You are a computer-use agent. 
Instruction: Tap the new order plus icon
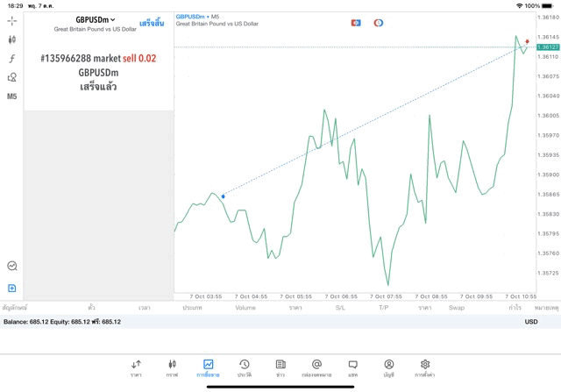click(x=11, y=289)
